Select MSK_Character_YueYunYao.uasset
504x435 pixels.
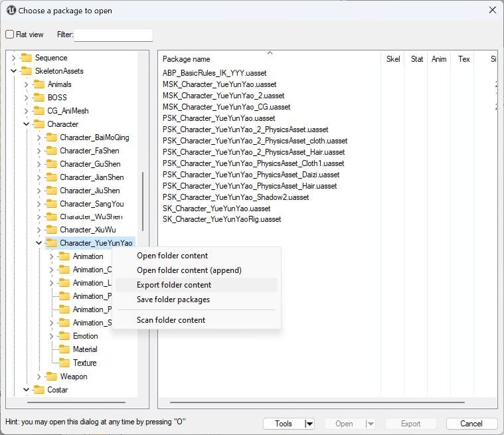click(220, 84)
